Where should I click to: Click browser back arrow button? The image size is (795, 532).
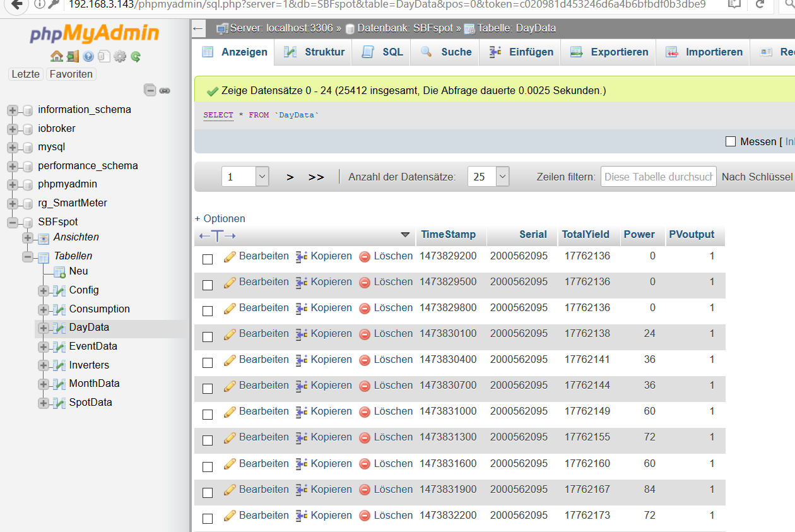[16, 4]
